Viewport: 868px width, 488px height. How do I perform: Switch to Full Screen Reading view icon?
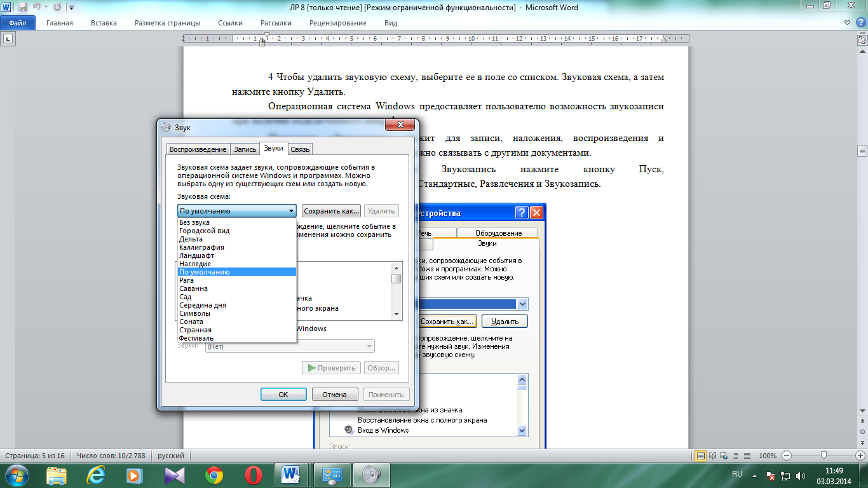pyautogui.click(x=712, y=456)
